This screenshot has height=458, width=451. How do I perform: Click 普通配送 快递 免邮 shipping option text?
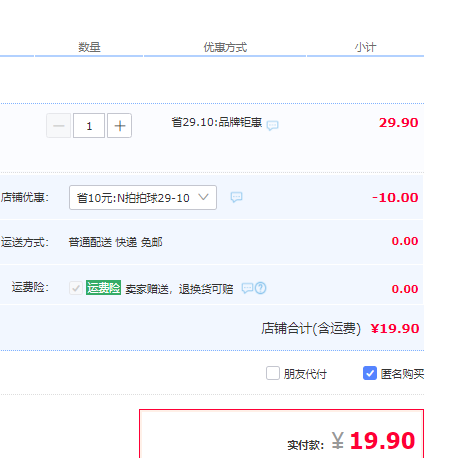tap(115, 242)
